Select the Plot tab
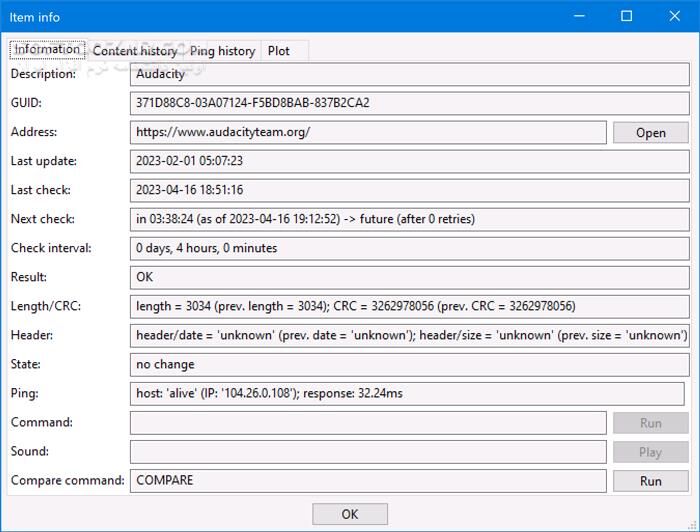This screenshot has height=532, width=700. (x=279, y=50)
